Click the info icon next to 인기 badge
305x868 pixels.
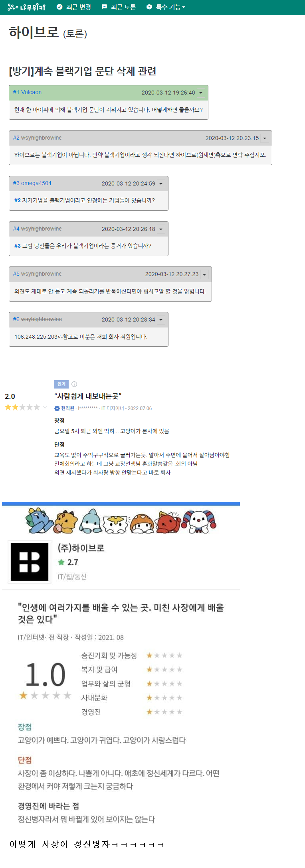pyautogui.click(x=74, y=384)
